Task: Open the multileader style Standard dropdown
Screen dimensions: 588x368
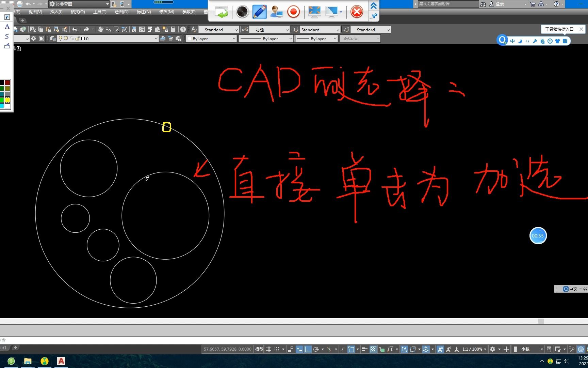Action: [371, 30]
